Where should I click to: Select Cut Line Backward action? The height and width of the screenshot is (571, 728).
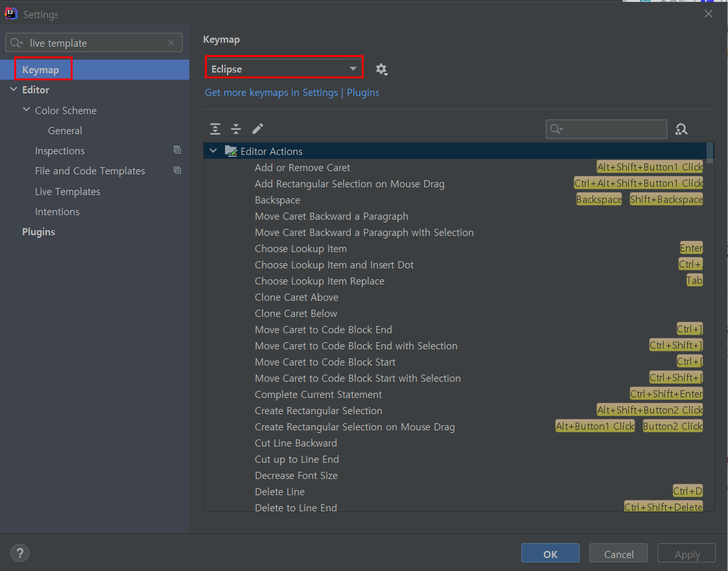coord(296,443)
